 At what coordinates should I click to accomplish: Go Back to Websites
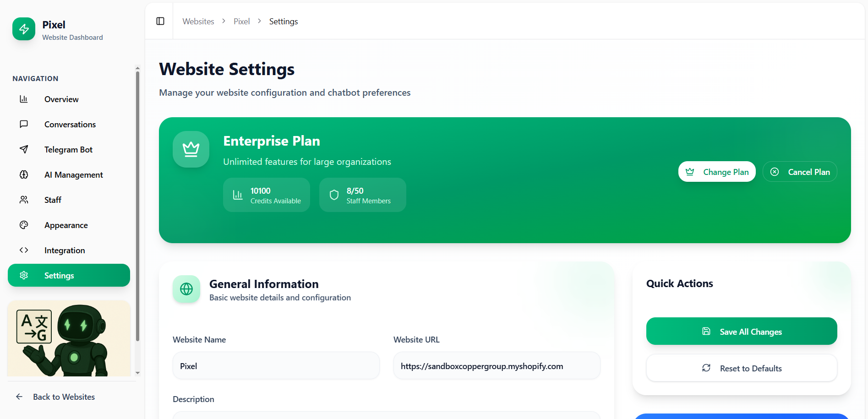click(x=64, y=397)
